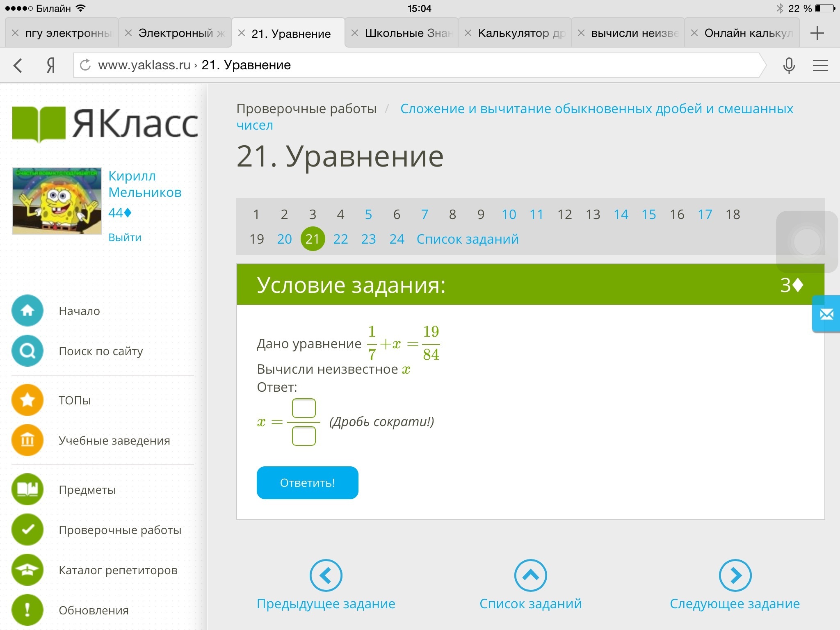Open the search icon for Поиск по сайту
Screen dimensions: 840x630
tap(27, 351)
